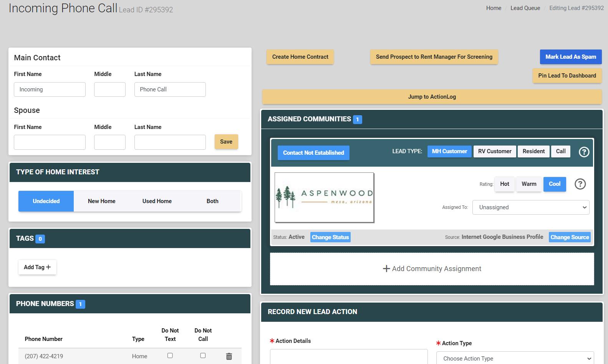The height and width of the screenshot is (364, 608).
Task: Focus Spouse first name field
Action: pyautogui.click(x=50, y=142)
